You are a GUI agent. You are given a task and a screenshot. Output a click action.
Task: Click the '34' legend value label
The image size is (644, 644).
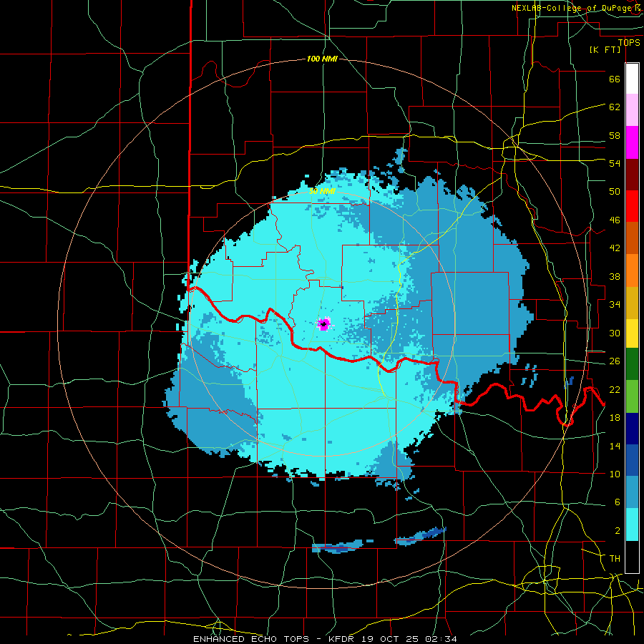(x=615, y=305)
